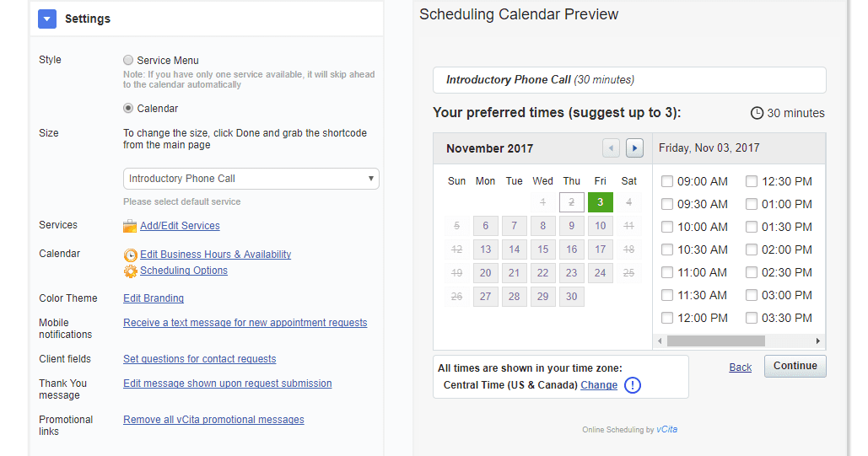Select the Calendar style radio button
This screenshot has height=456, width=868.
click(x=128, y=109)
